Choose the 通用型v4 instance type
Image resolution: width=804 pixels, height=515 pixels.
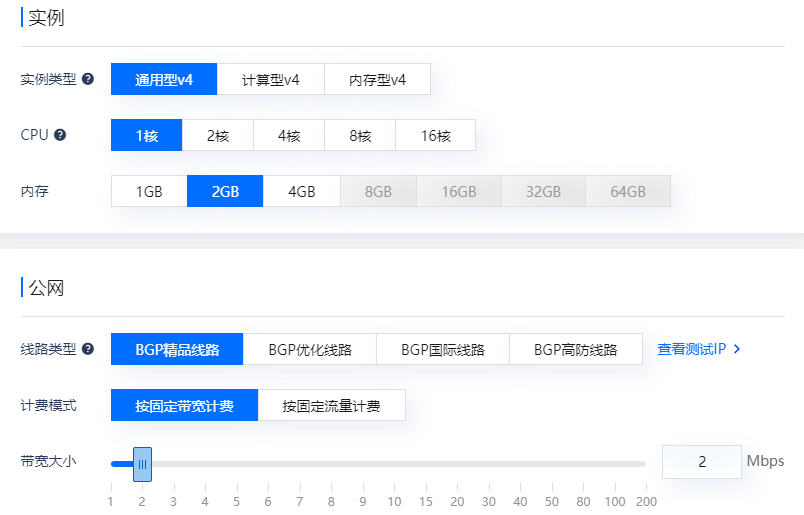tap(164, 80)
